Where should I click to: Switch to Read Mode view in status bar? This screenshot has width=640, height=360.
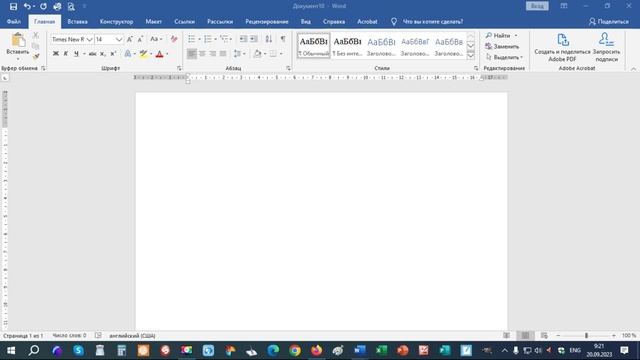[507, 336]
